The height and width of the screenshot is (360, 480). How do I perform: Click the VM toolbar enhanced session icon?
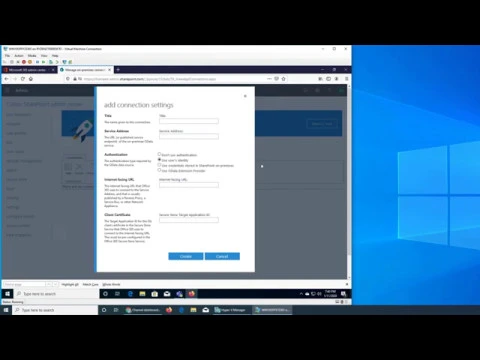(65, 62)
